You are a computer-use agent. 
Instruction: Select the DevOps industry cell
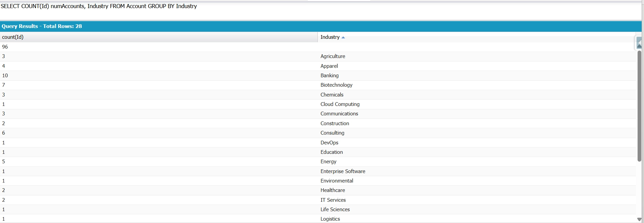pos(329,143)
